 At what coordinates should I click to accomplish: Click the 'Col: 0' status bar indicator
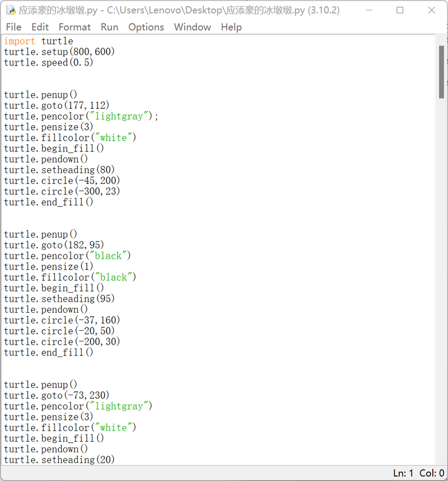point(432,473)
